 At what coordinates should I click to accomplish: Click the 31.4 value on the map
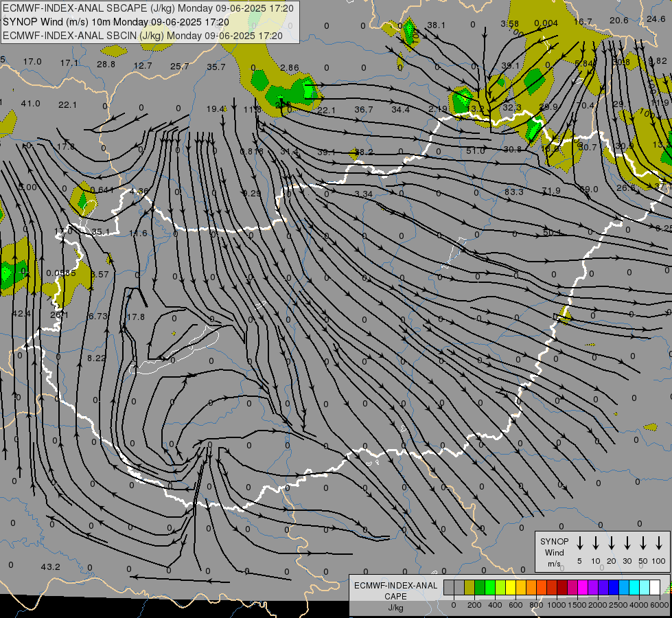point(289,151)
